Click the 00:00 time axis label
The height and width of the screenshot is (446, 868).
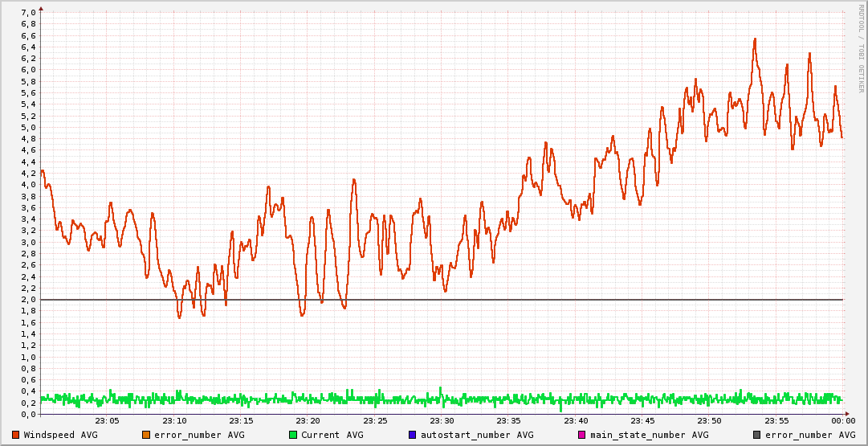pos(842,421)
